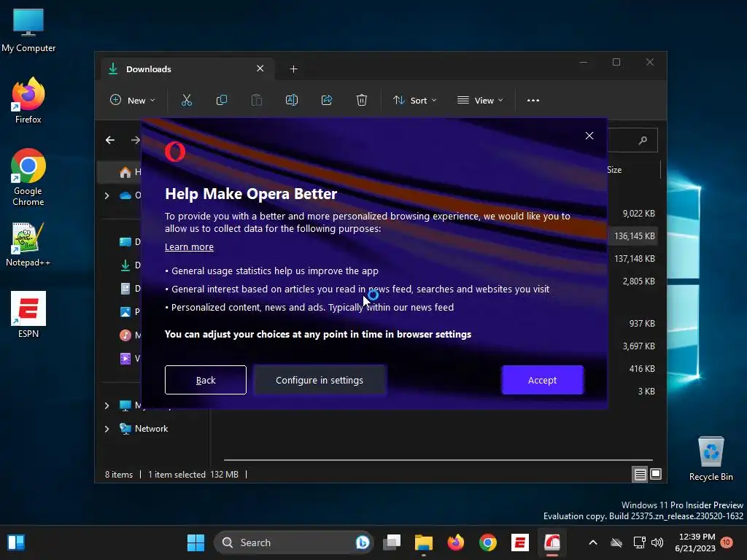Click the 137,148 KB file size entry
Viewport: 747px width, 560px height.
pyautogui.click(x=635, y=259)
